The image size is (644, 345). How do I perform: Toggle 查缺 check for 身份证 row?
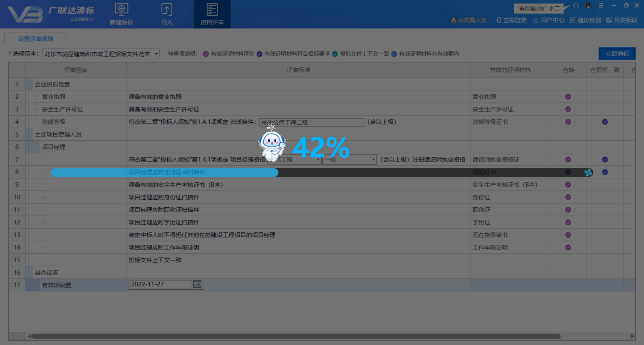pos(568,197)
